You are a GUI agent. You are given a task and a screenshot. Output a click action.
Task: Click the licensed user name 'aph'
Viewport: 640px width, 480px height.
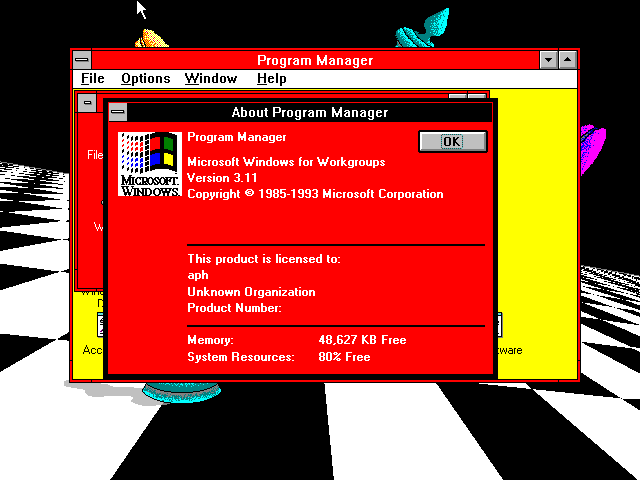tap(198, 276)
